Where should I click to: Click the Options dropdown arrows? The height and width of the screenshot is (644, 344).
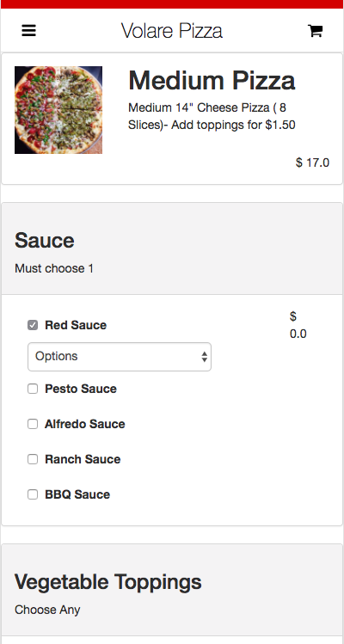point(205,357)
